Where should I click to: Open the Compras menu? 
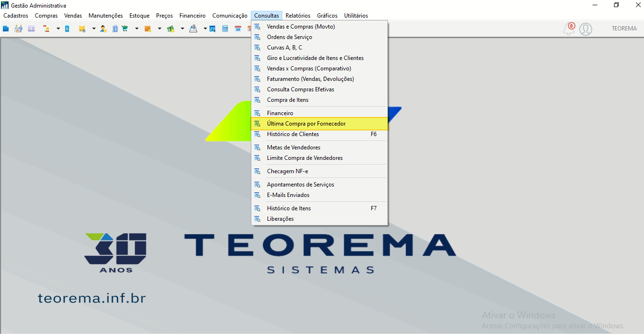point(46,16)
